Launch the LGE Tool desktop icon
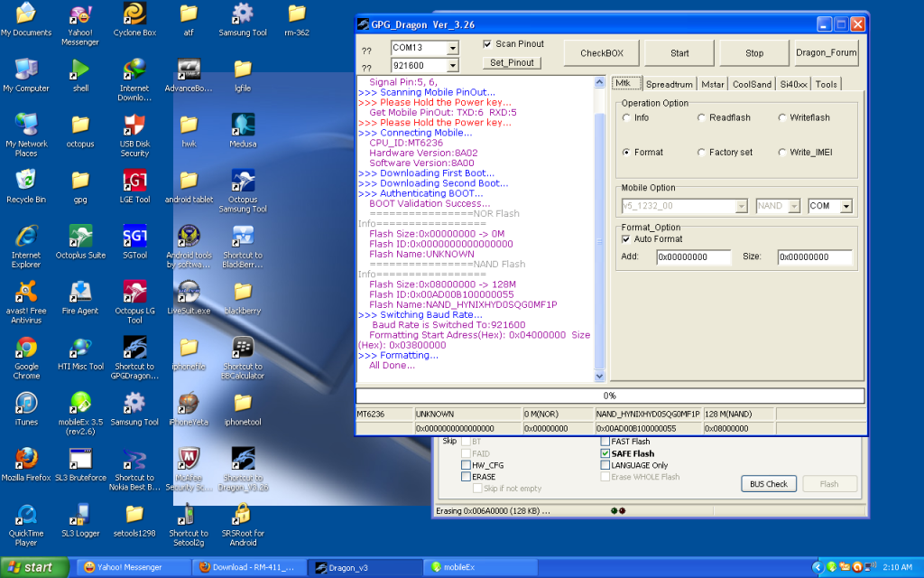 [x=135, y=186]
